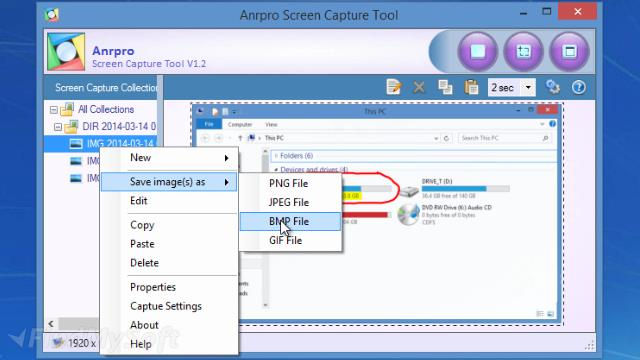Open the delay time dropdown arrow
Image resolution: width=640 pixels, height=360 pixels.
528,87
